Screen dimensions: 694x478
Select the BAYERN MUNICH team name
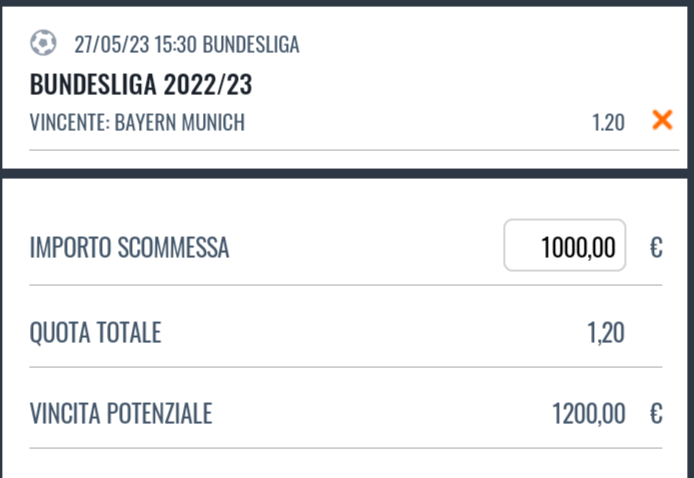point(180,122)
